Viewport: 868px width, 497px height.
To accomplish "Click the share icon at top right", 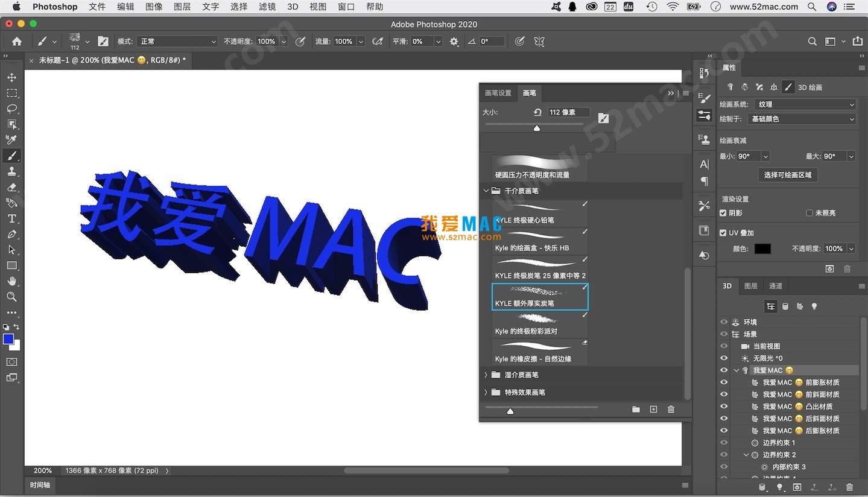I will pos(858,41).
